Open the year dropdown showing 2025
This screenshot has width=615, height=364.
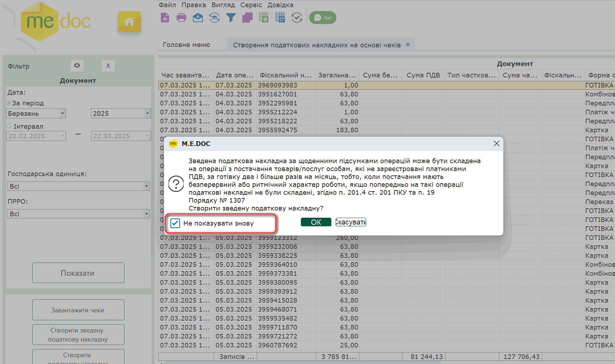click(x=147, y=114)
